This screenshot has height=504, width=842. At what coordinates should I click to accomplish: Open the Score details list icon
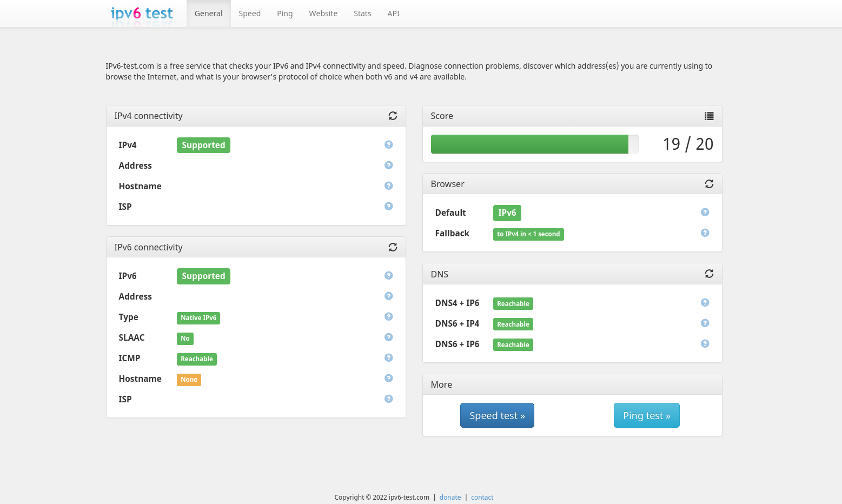[709, 116]
